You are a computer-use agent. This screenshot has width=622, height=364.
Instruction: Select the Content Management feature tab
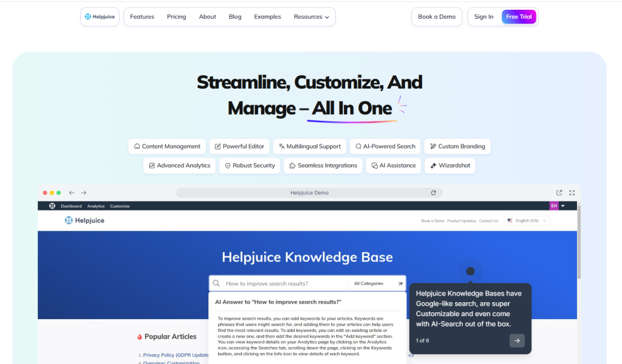[x=167, y=146]
